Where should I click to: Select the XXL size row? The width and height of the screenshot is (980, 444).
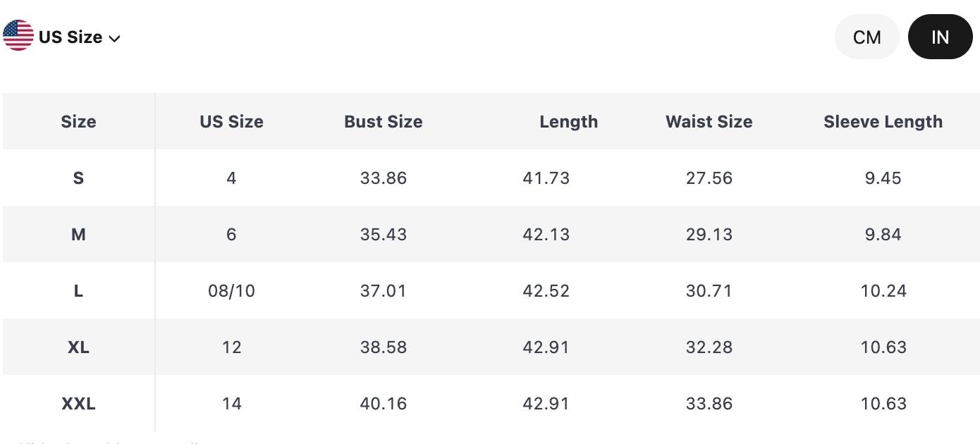click(491, 403)
